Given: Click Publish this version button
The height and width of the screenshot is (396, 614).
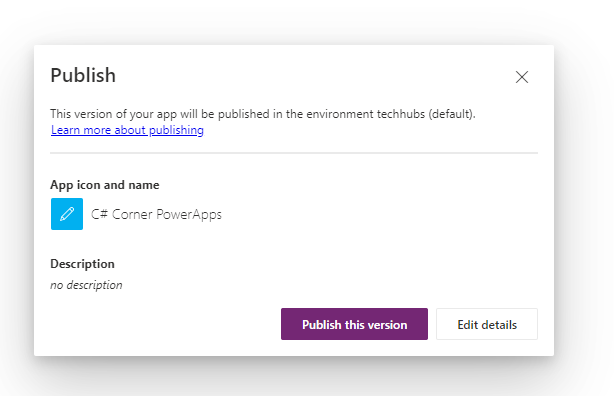Looking at the screenshot, I should [x=354, y=324].
